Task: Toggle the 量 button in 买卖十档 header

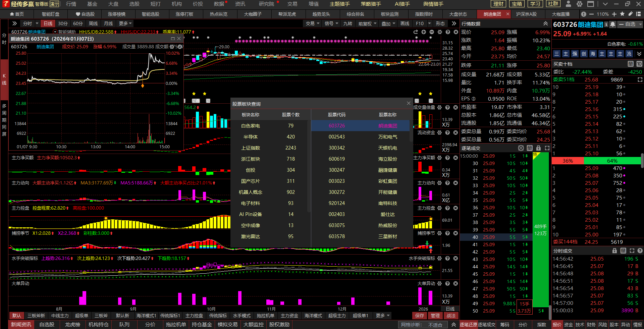Action: click(631, 64)
